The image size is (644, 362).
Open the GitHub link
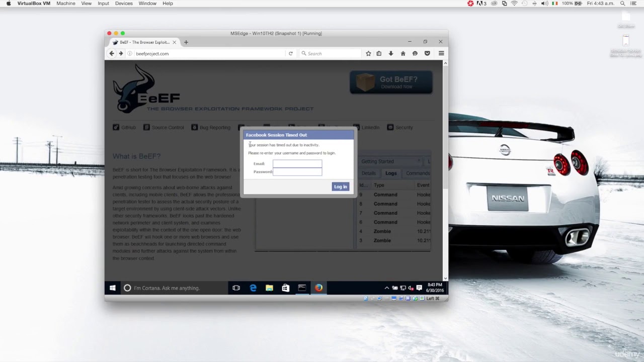[124, 128]
